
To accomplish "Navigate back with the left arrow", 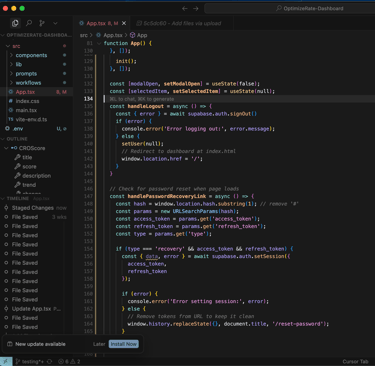I will pos(185,8).
